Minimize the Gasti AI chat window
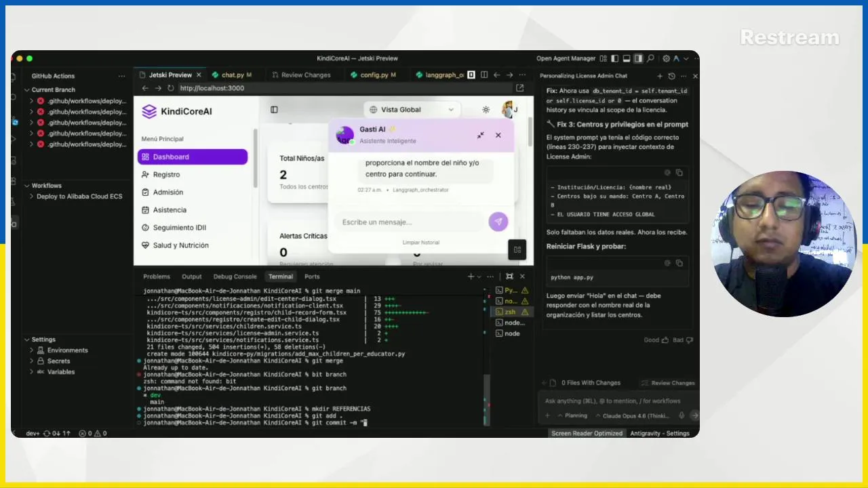 480,135
